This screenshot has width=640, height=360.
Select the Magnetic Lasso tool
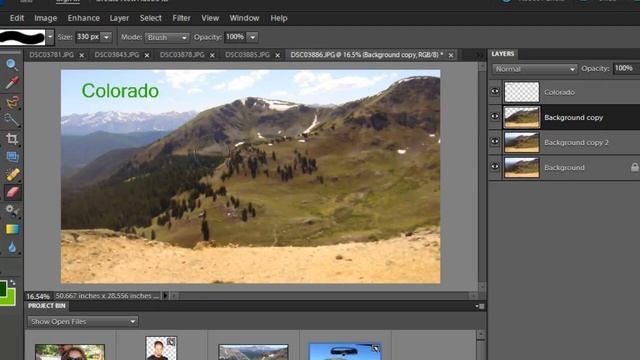coord(12,101)
